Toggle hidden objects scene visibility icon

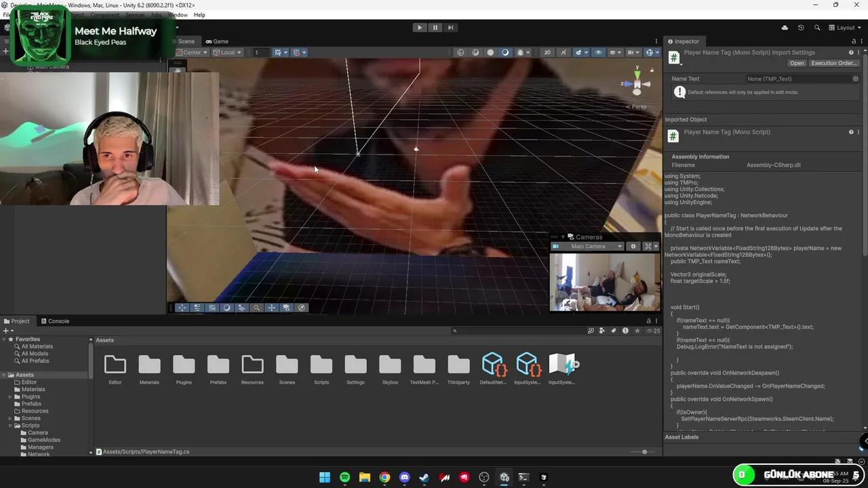[x=547, y=53]
